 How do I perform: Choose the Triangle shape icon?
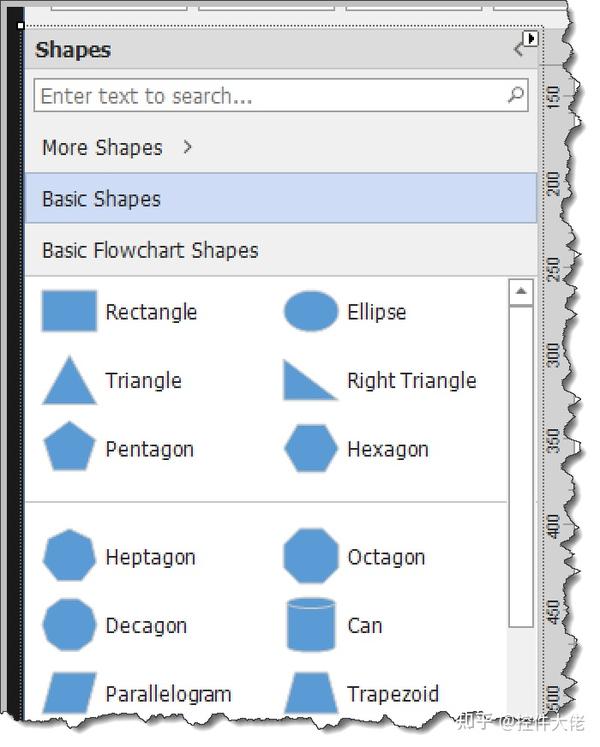pos(69,380)
